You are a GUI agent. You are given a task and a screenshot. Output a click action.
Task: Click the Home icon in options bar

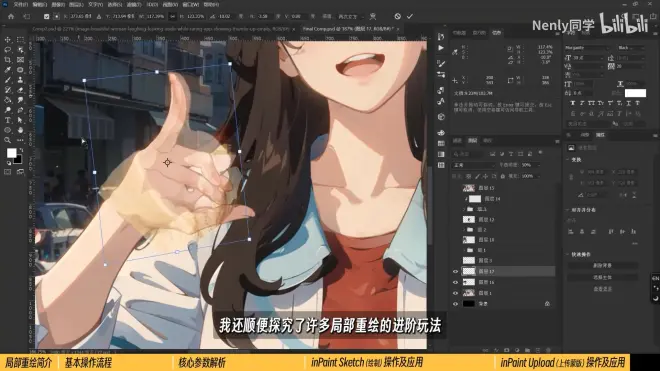click(x=11, y=16)
